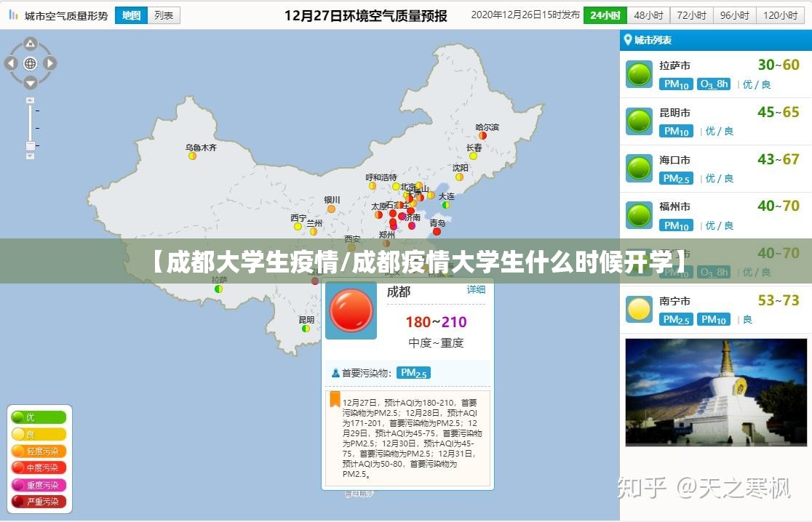Switch to the 列表 list view
Screen dimensions: 812x522
click(x=164, y=15)
